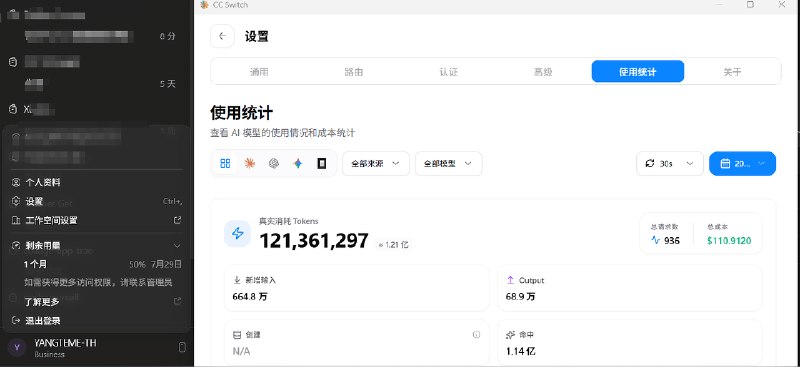Image resolution: width=800 pixels, height=367 pixels.
Task: Click the download icon beside 新增输入
Action: click(237, 280)
